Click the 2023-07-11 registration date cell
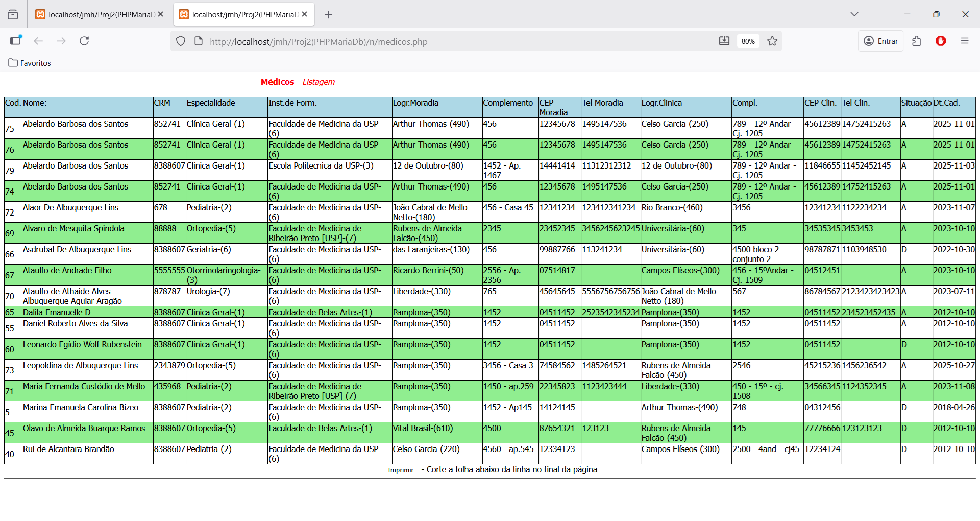This screenshot has height=521, width=980. [954, 296]
